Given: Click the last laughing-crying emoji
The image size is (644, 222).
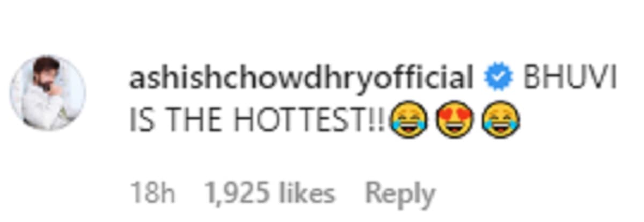Looking at the screenshot, I should click(500, 120).
